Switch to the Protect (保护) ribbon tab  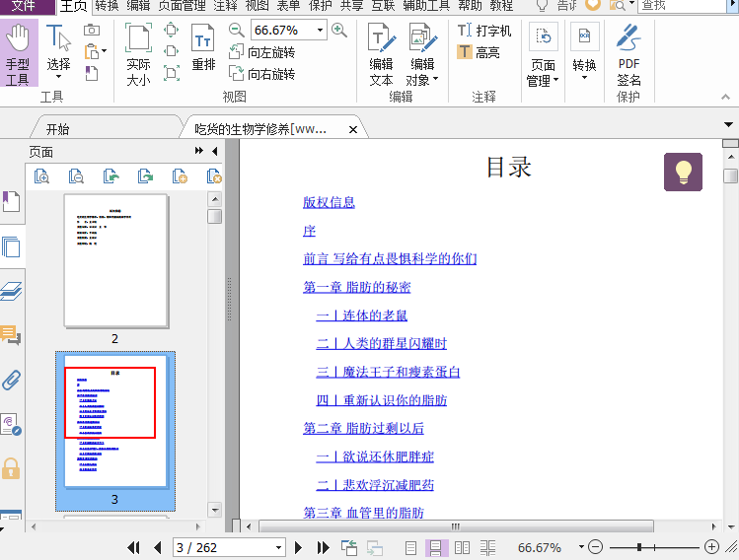320,6
